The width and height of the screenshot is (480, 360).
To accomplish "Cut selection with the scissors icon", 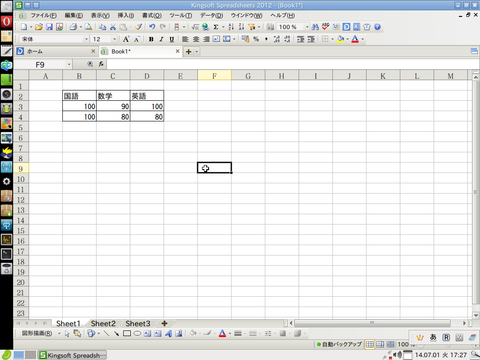I will [113, 27].
